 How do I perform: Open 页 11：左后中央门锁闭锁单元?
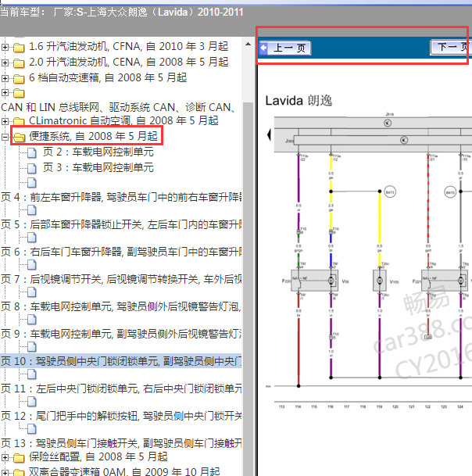click(121, 388)
